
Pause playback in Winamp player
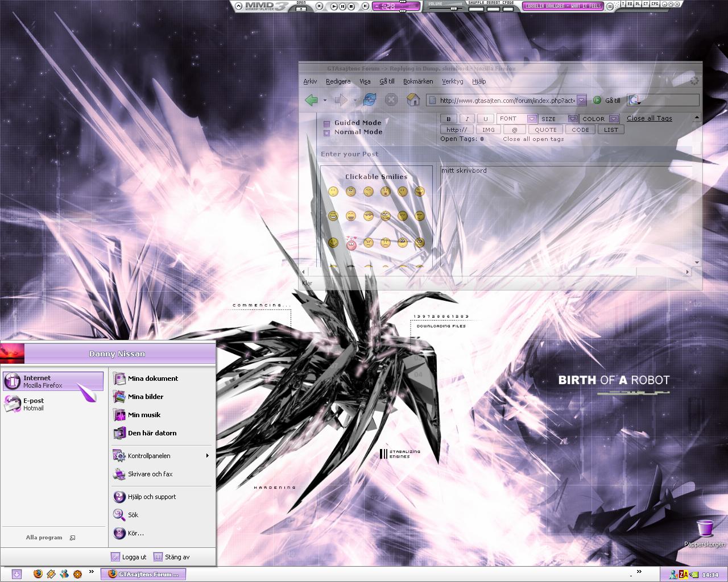click(x=342, y=6)
